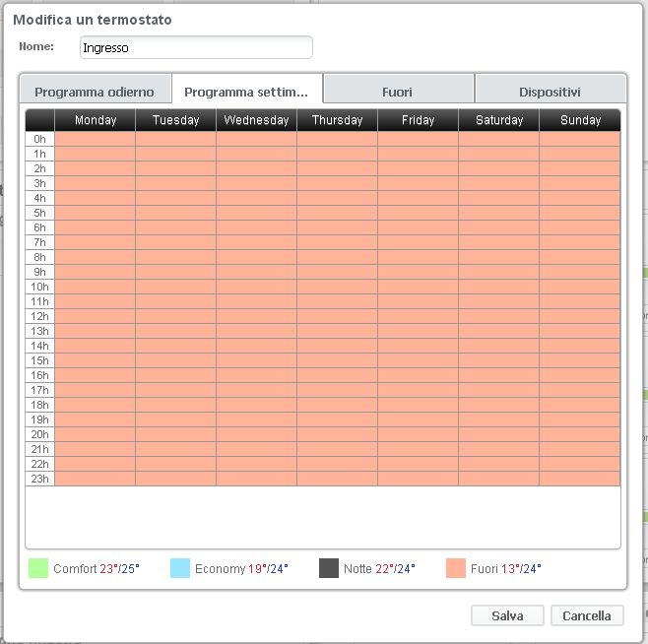Viewport: 648px width, 644px height.
Task: Select the orange Fuori color swatch
Action: (456, 568)
